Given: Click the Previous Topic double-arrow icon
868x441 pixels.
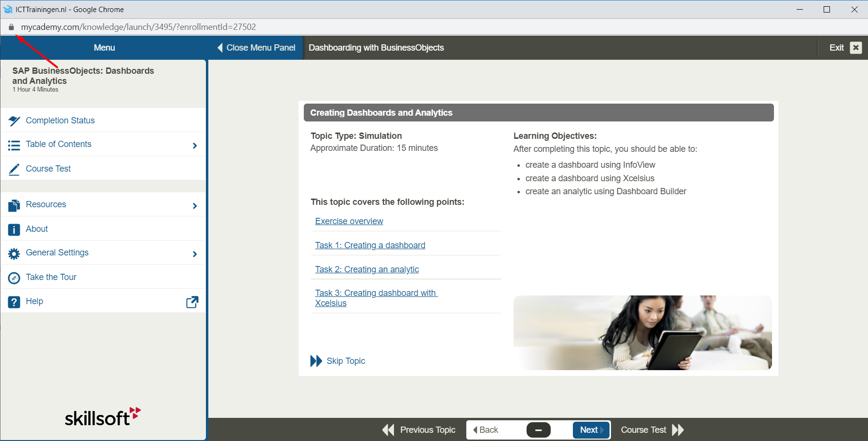Looking at the screenshot, I should click(x=388, y=430).
